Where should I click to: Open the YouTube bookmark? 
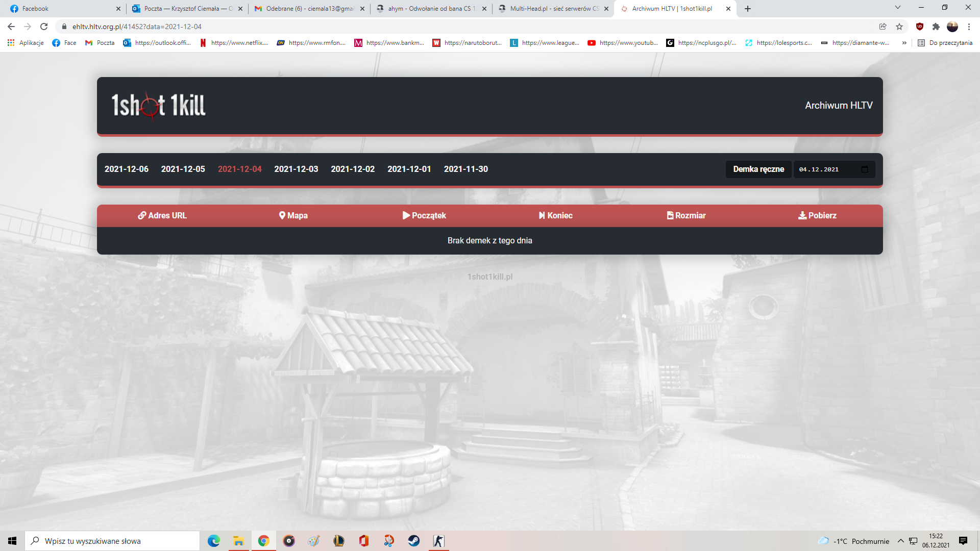coord(623,43)
